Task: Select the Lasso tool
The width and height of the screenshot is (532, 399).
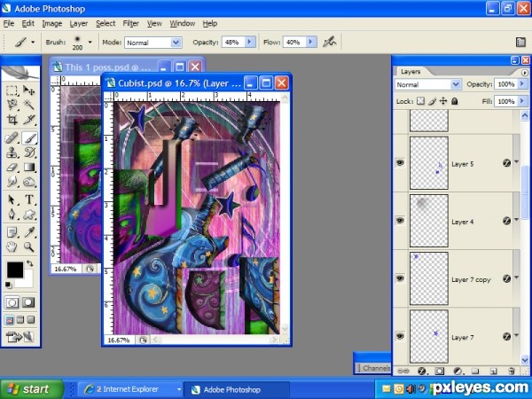Action: pos(12,105)
